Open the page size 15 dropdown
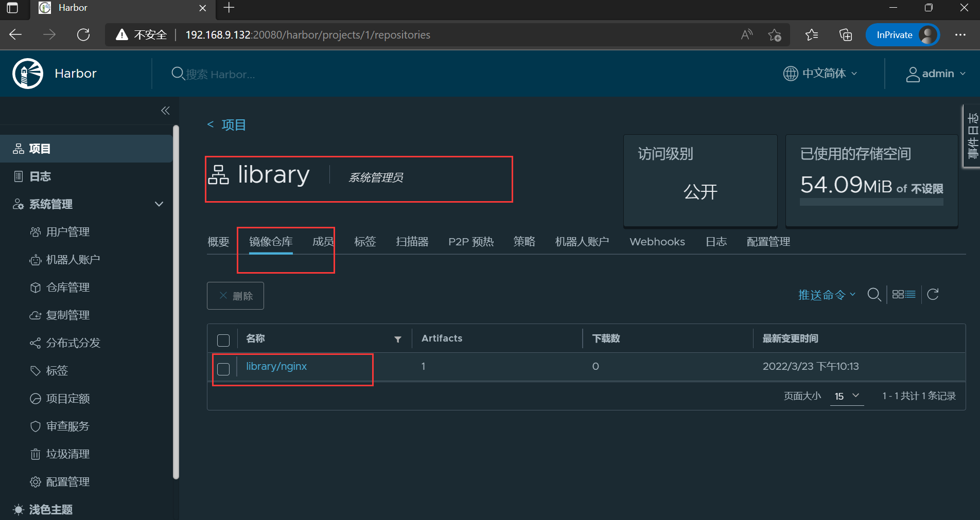 pos(847,396)
